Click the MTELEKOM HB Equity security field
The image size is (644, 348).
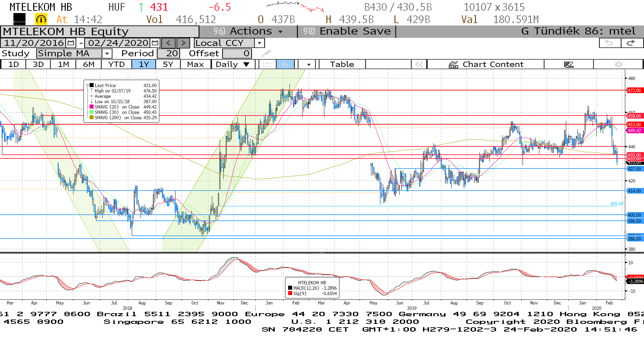100,31
